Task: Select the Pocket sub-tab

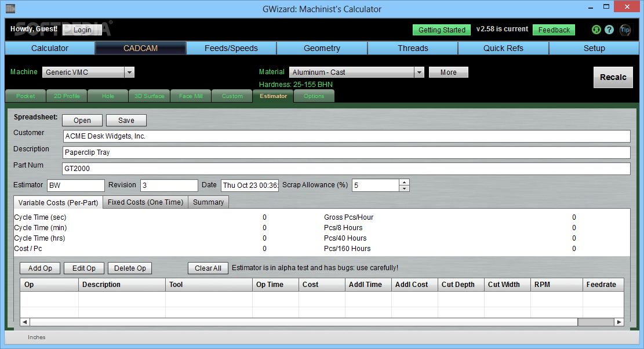Action: click(x=26, y=96)
